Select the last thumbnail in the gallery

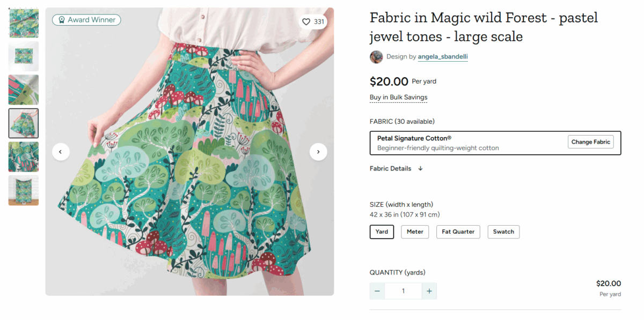coord(24,190)
